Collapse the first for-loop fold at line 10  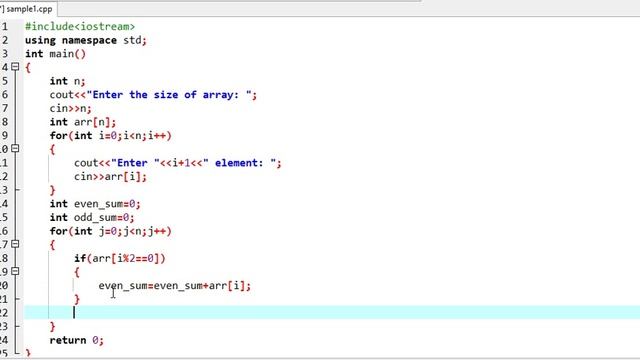[15, 148]
